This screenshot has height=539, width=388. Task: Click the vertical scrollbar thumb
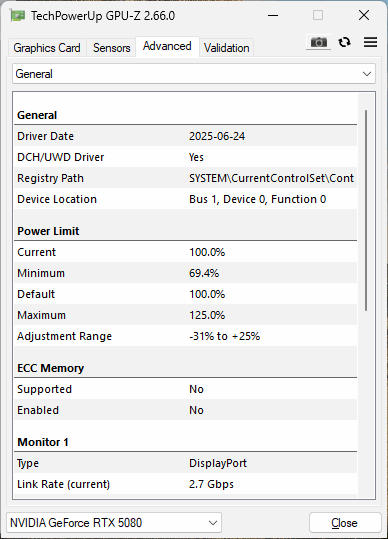click(x=366, y=210)
